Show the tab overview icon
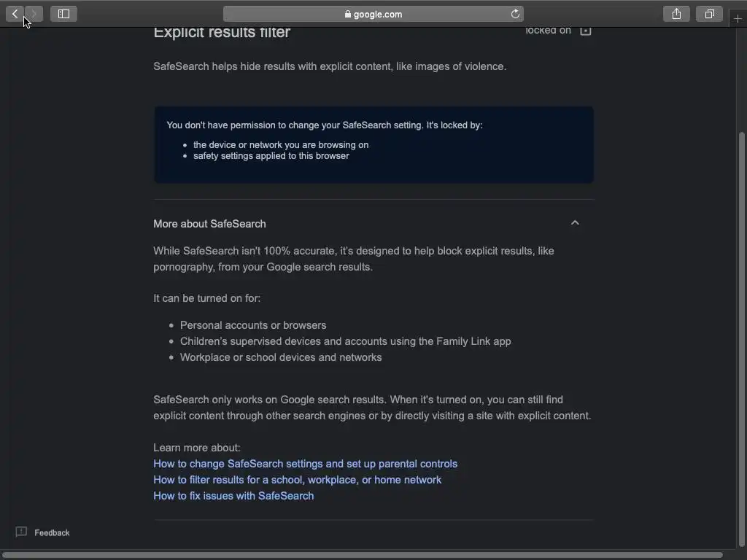 pyautogui.click(x=709, y=14)
